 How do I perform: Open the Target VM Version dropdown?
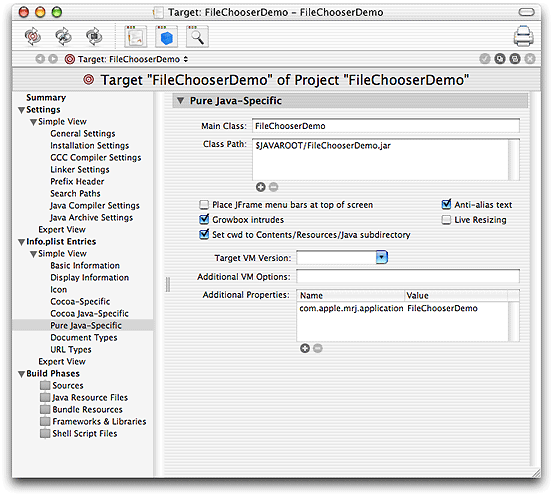(382, 257)
